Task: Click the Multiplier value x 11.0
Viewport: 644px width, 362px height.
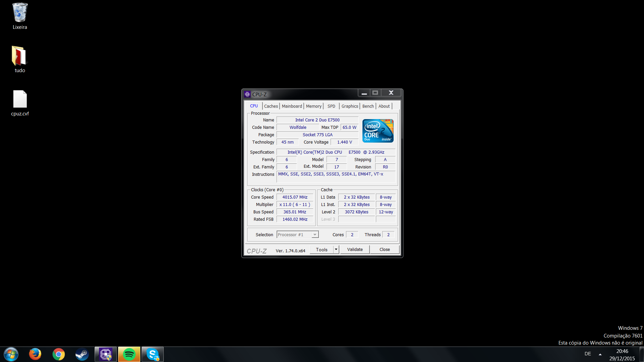Action: pos(295,205)
